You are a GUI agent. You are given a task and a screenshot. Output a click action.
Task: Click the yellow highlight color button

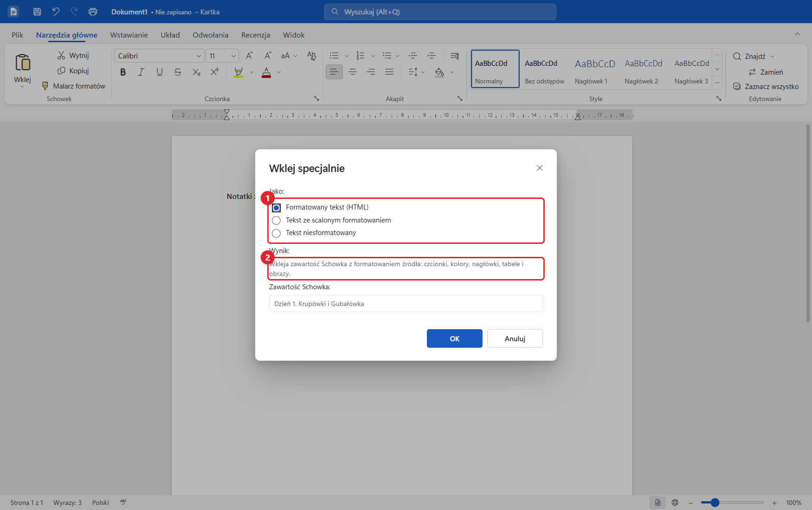[x=238, y=72]
